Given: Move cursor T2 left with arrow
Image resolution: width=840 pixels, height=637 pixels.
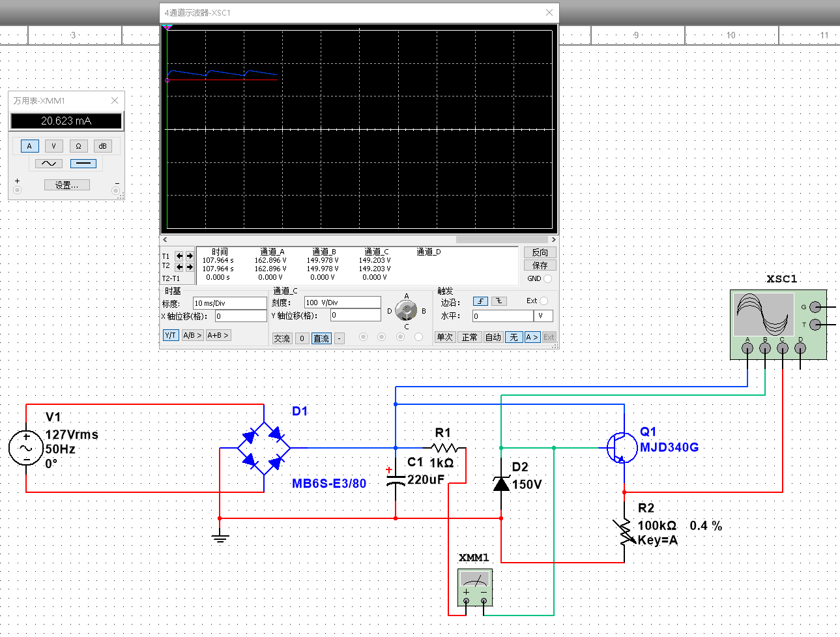Looking at the screenshot, I should tap(179, 267).
